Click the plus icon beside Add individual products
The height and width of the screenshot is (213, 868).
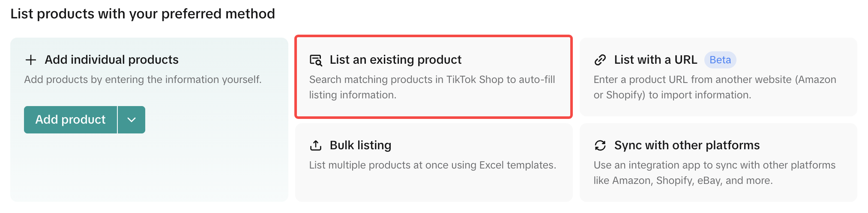pyautogui.click(x=30, y=60)
